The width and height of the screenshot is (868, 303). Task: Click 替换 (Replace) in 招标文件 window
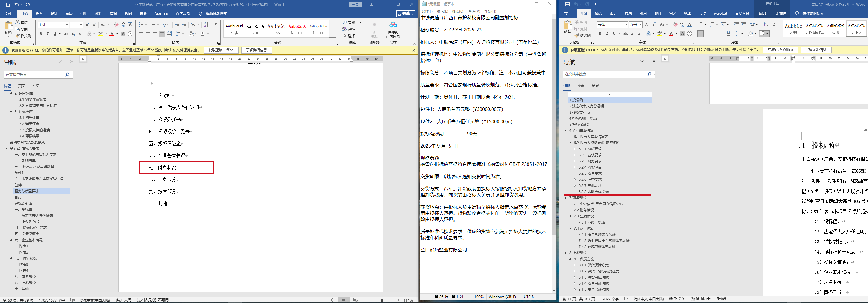(349, 29)
